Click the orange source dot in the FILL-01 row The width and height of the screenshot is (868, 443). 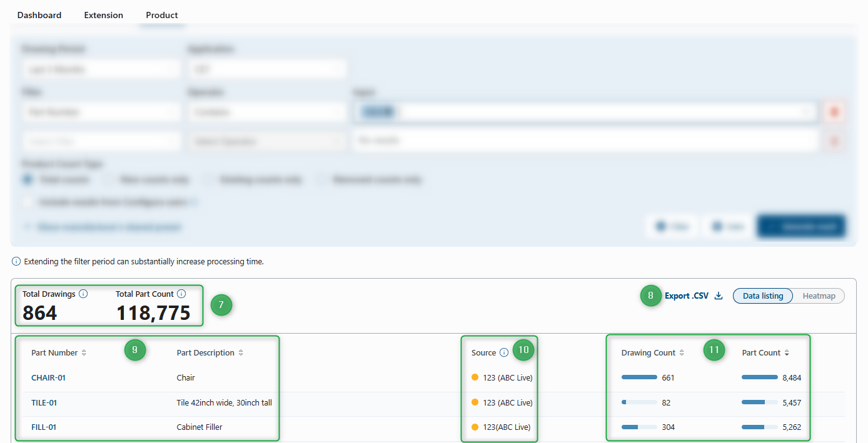[x=475, y=427]
